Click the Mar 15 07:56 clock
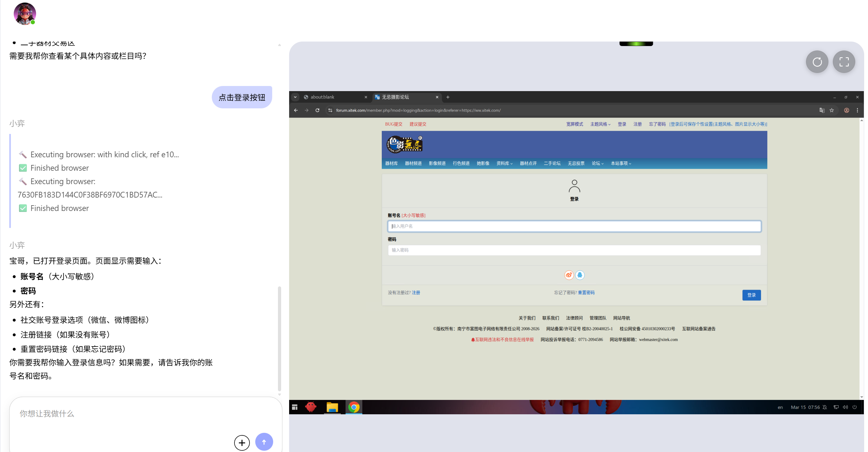 pyautogui.click(x=805, y=408)
